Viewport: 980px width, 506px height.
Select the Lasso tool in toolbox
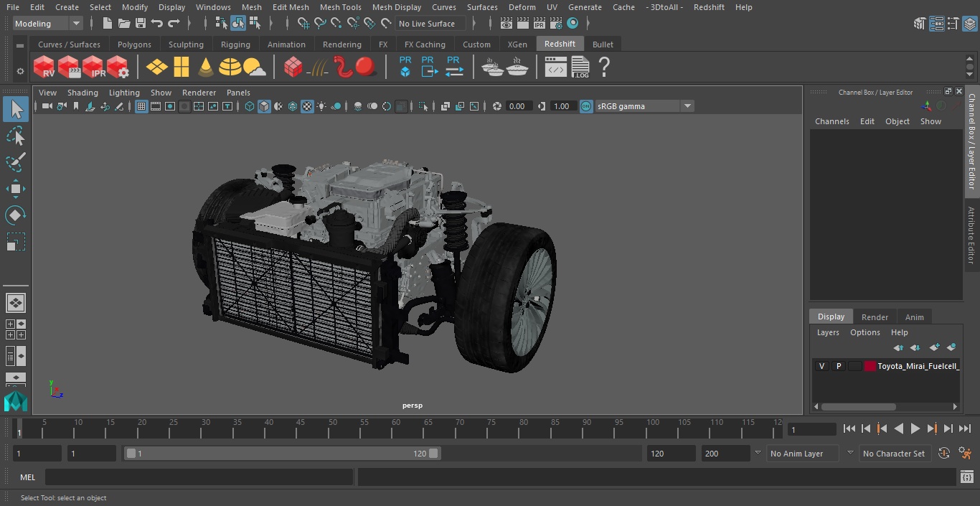15,136
